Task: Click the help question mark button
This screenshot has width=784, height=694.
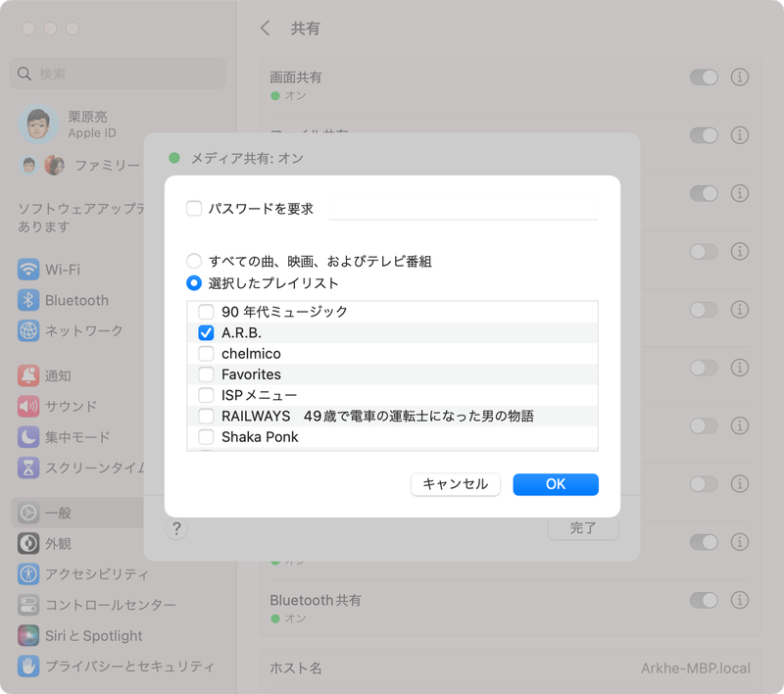Action: (175, 528)
